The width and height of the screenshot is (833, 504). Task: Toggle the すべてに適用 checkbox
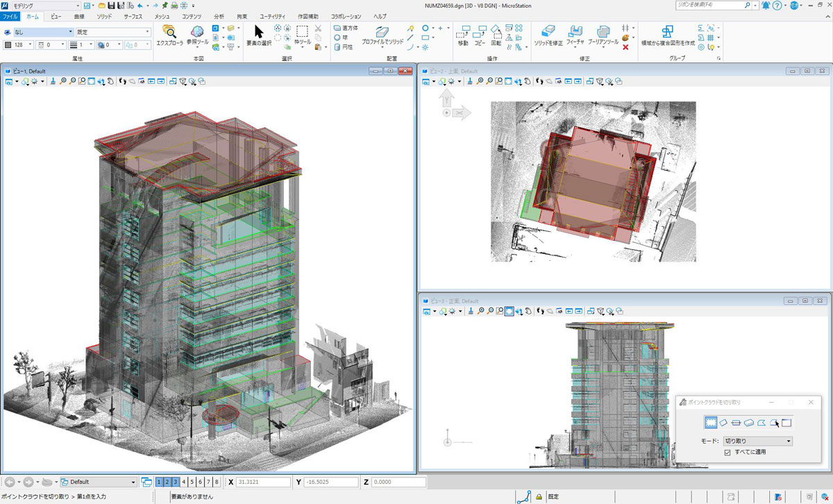click(727, 452)
